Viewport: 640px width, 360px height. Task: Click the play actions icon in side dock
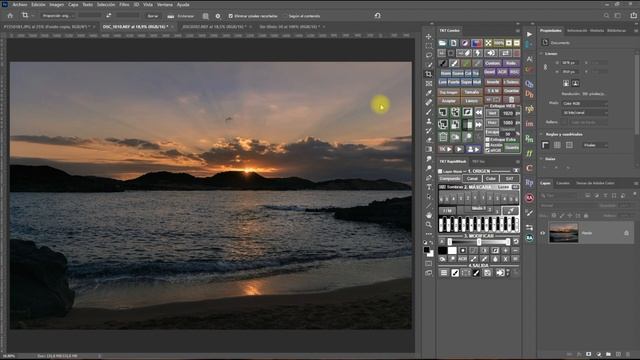point(529,34)
